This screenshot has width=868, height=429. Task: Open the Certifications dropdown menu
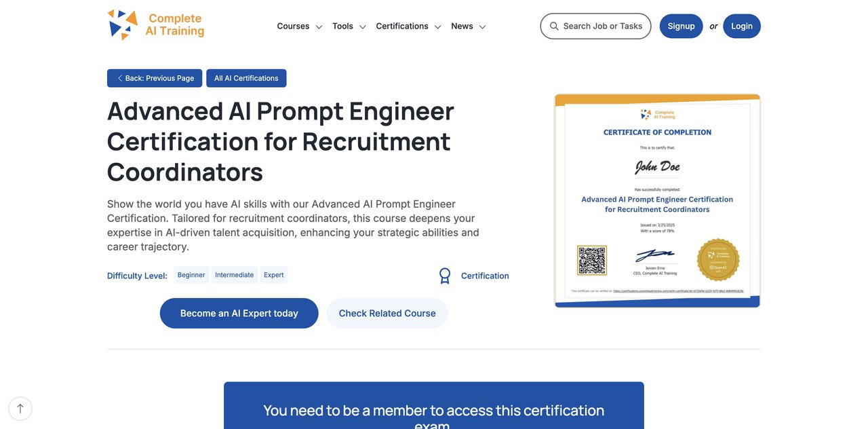tap(408, 26)
